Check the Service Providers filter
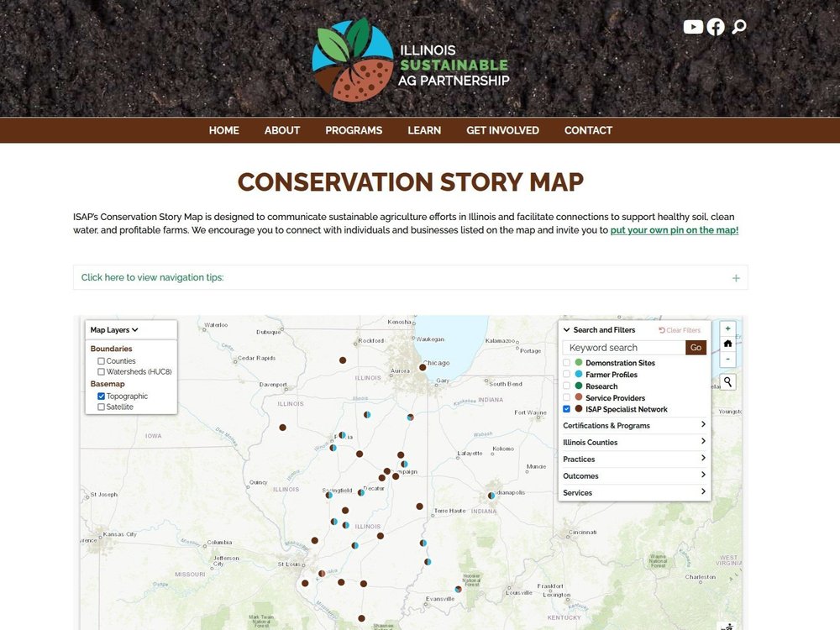Screen dimensions: 840x630 pos(567,397)
